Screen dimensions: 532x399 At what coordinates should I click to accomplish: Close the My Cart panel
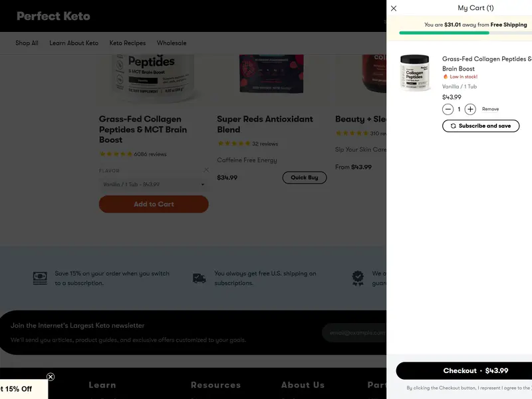pos(394,9)
